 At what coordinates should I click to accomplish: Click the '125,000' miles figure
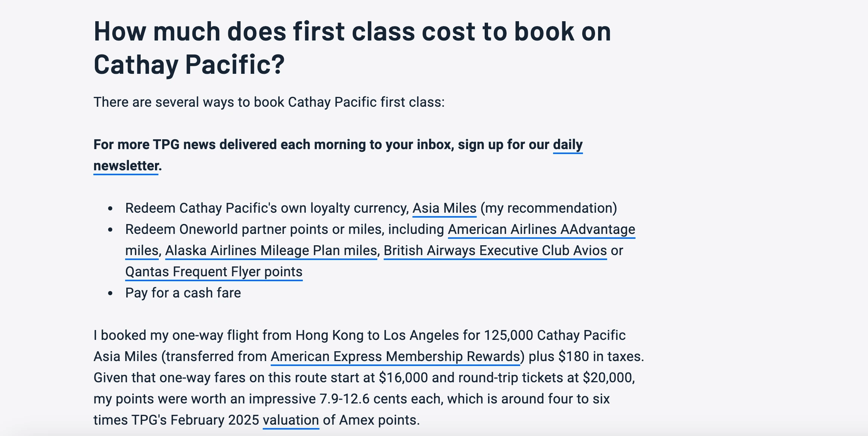click(508, 335)
